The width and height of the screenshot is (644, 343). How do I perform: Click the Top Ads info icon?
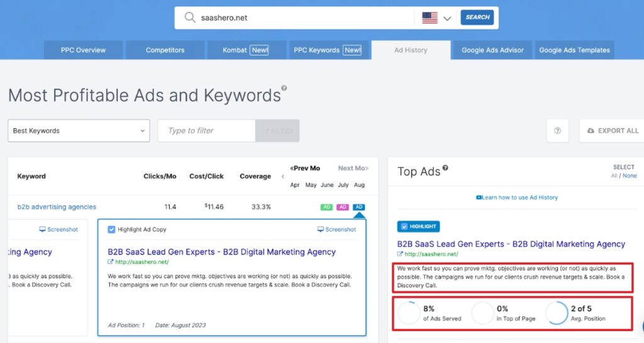click(x=445, y=168)
